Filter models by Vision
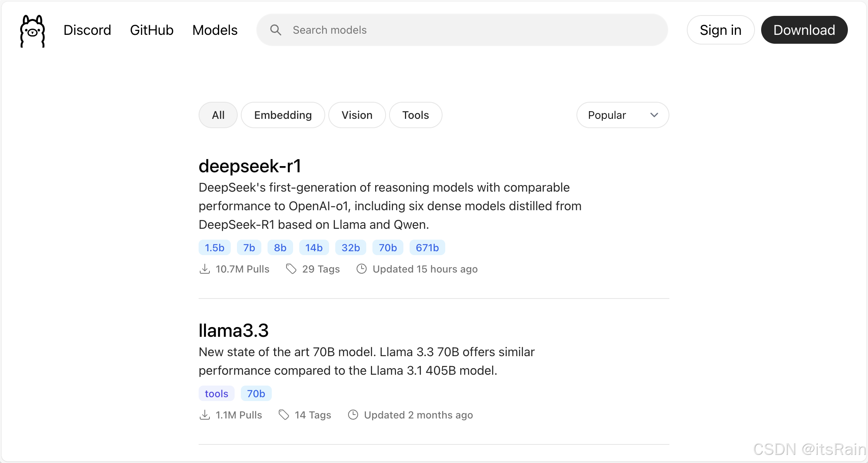 357,115
